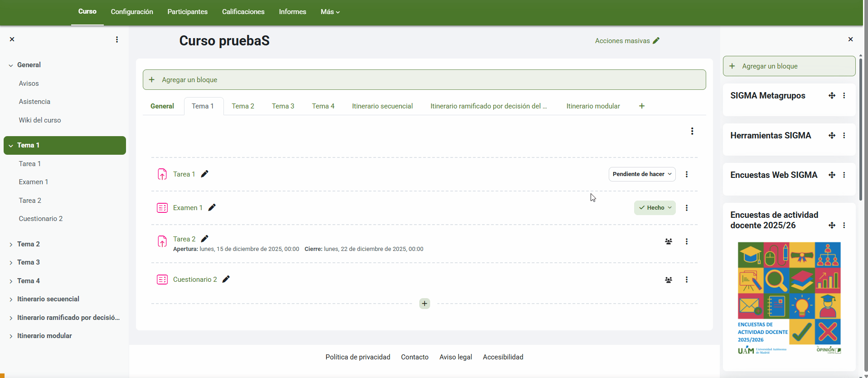Open the Herramientas SIGMA block actions menu

844,136
